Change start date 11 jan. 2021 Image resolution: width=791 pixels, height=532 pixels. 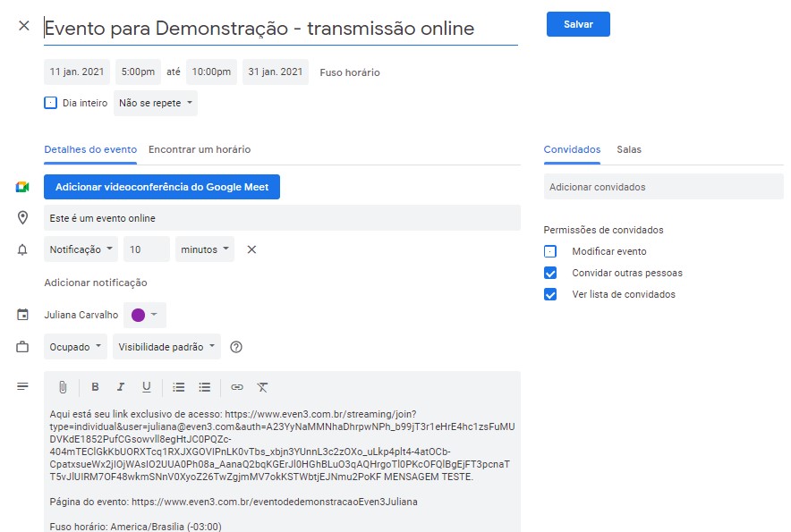pyautogui.click(x=77, y=72)
